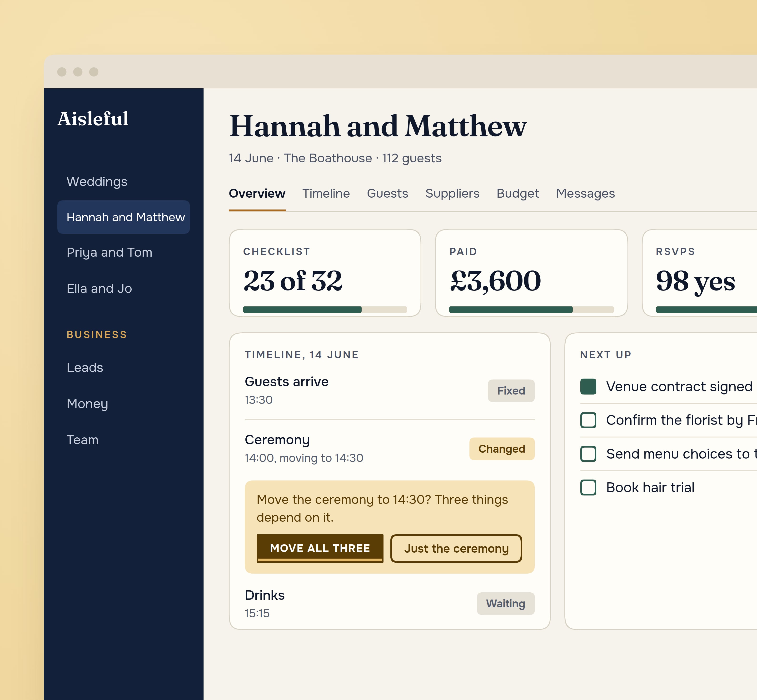Click the 'Business' sidebar heading

point(97,335)
